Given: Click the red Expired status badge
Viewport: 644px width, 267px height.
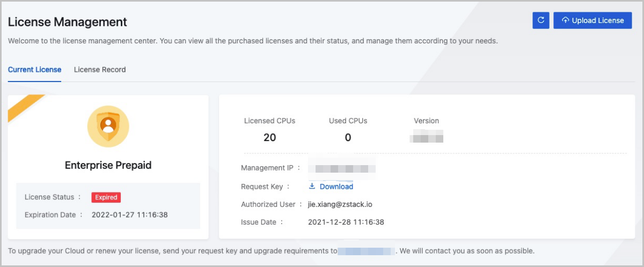Looking at the screenshot, I should [106, 197].
